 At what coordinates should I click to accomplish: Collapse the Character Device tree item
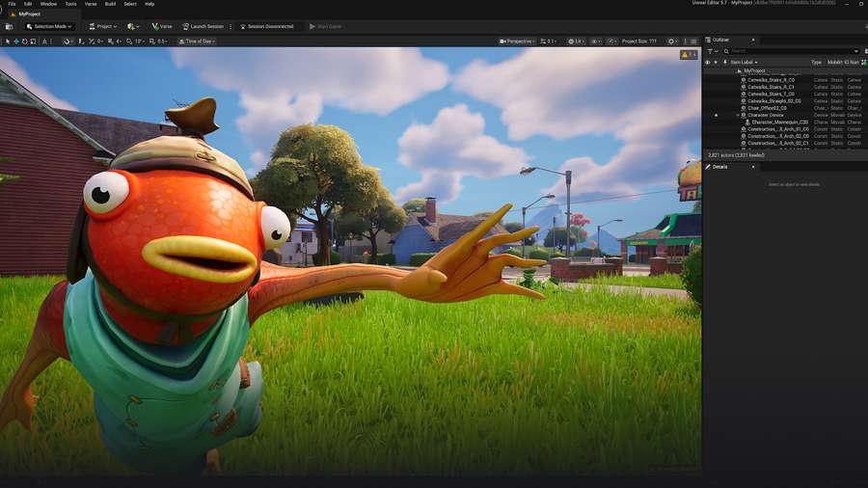click(x=738, y=115)
